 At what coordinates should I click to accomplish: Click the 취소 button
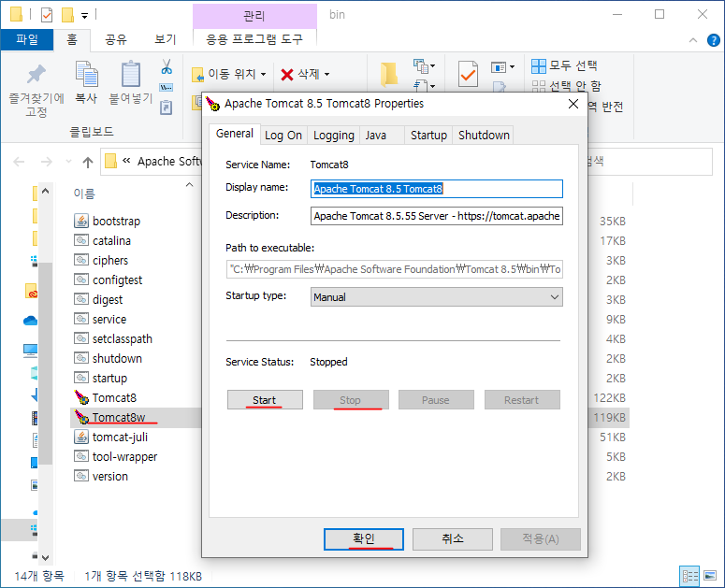[x=452, y=539]
